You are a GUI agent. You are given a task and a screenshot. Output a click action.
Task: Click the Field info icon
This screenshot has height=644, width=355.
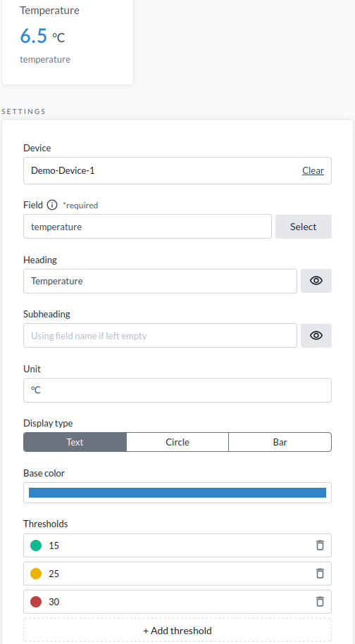point(52,205)
